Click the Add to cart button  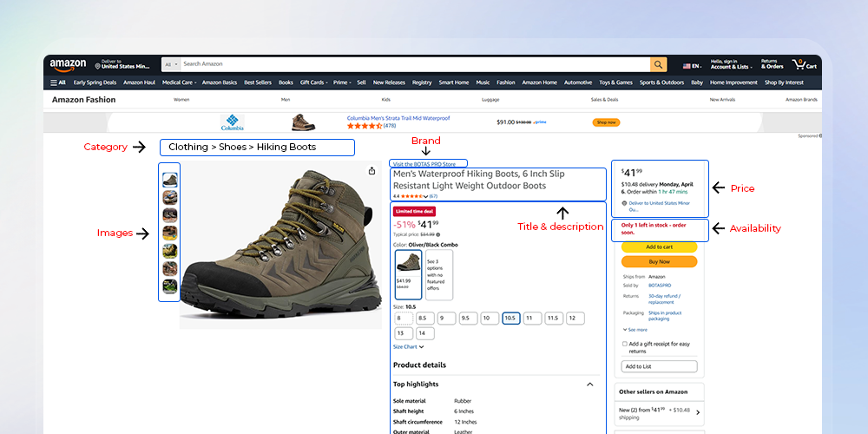pos(659,247)
